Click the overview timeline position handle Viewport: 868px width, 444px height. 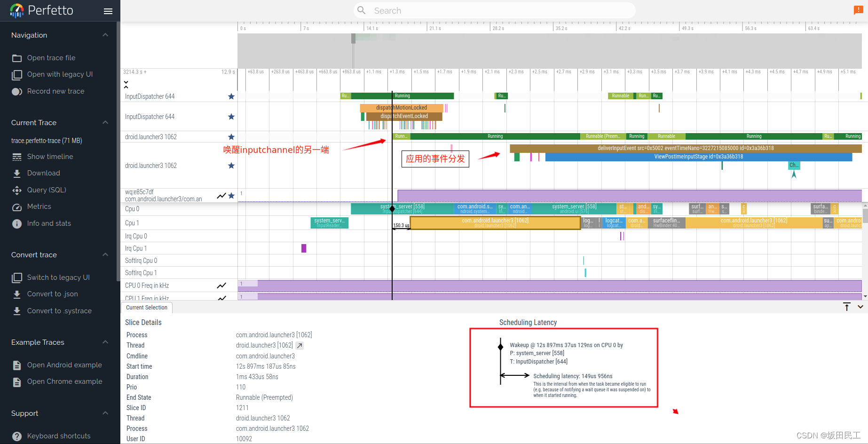point(353,39)
